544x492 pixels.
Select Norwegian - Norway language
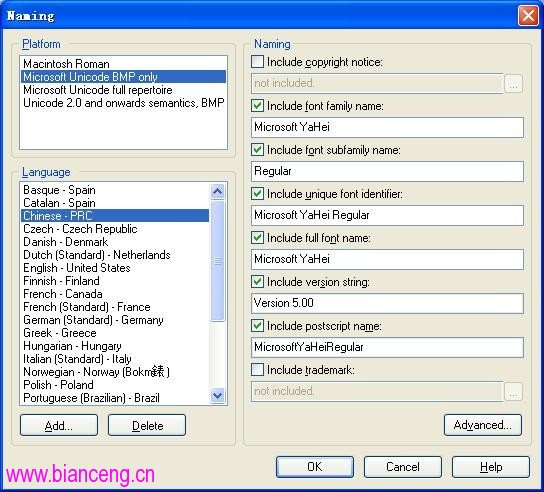coord(115,372)
